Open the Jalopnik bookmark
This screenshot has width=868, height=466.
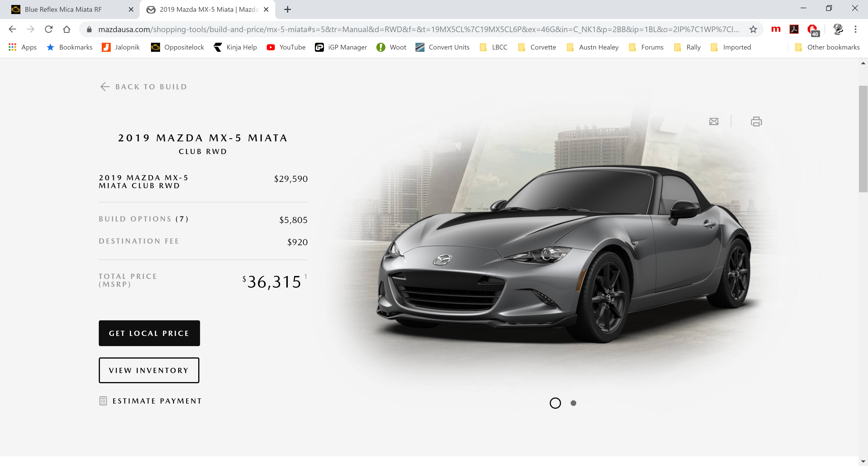pos(121,47)
